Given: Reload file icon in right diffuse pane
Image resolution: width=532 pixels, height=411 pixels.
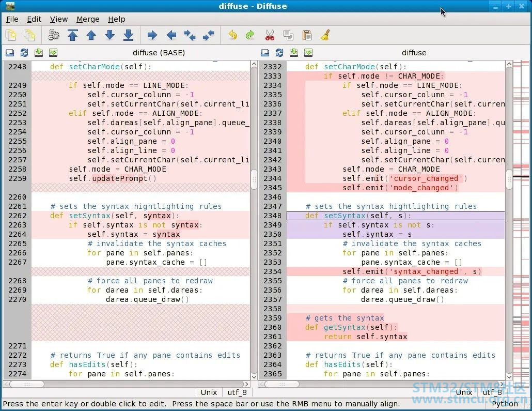Looking at the screenshot, I should 279,53.
